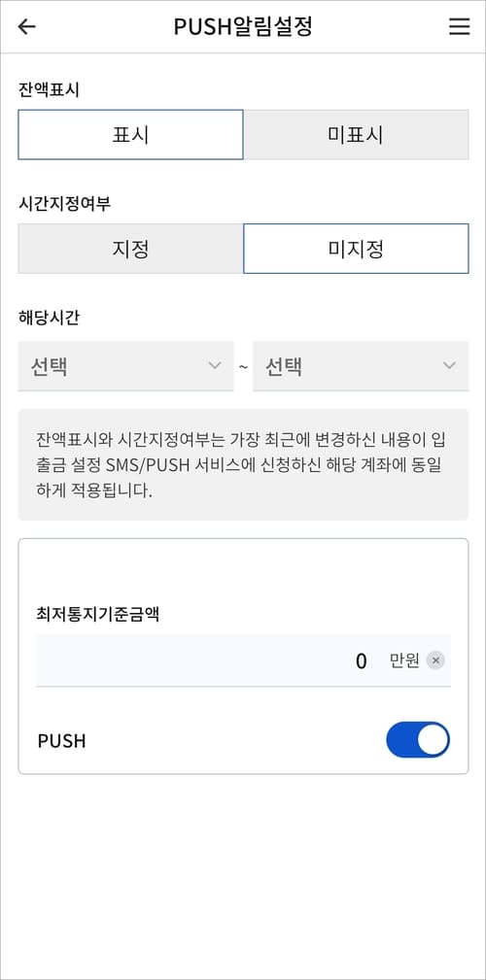Open the hamburger menu icon
The width and height of the screenshot is (486, 980).
(459, 27)
